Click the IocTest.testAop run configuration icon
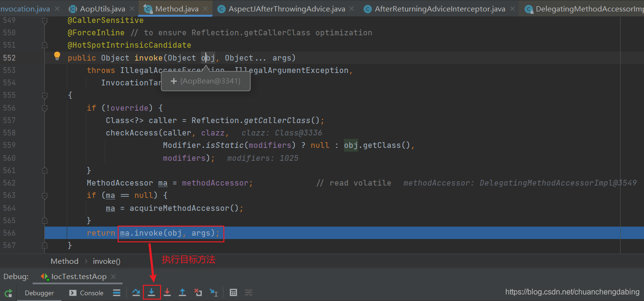 [x=45, y=277]
